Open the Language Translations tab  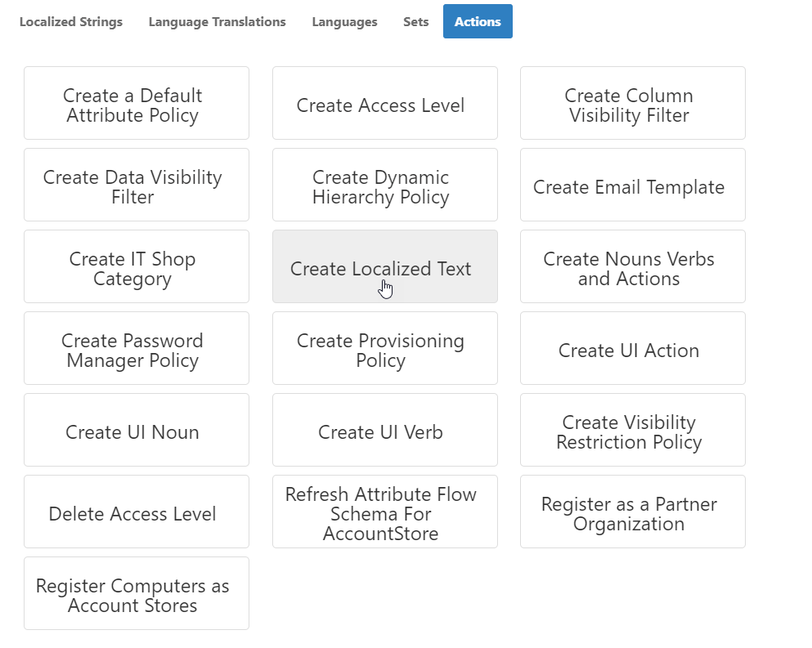click(217, 22)
